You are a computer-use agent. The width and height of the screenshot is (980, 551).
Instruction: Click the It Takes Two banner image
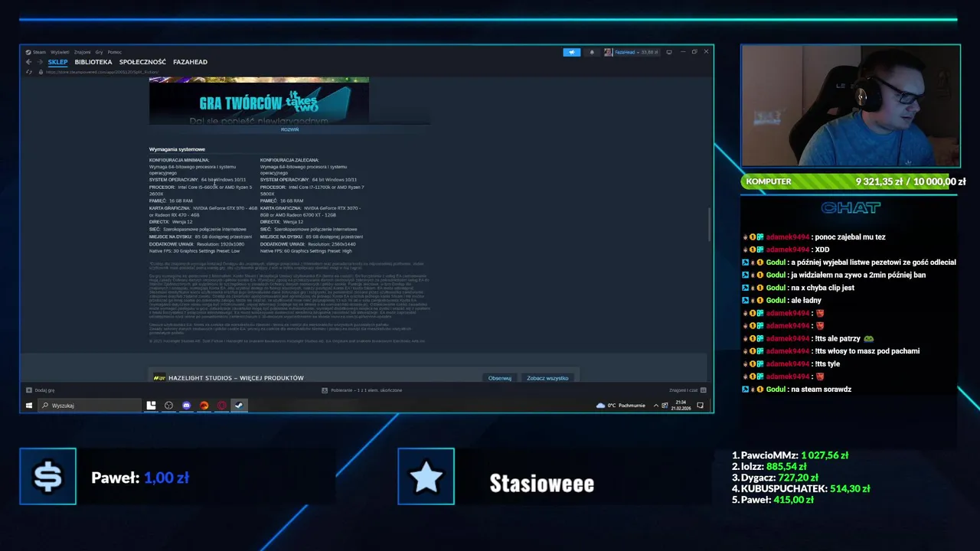[x=259, y=100]
